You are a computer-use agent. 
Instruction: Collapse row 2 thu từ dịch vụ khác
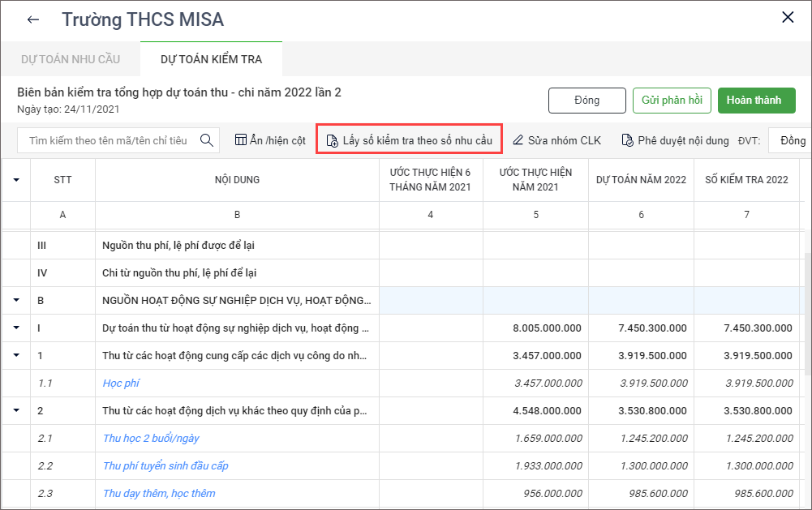(x=16, y=411)
